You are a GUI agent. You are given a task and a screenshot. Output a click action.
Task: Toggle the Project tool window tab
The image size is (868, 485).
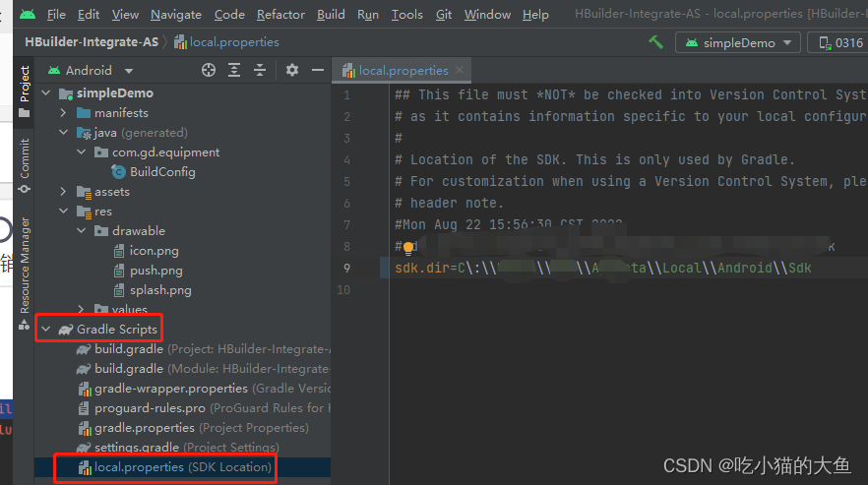pos(25,91)
